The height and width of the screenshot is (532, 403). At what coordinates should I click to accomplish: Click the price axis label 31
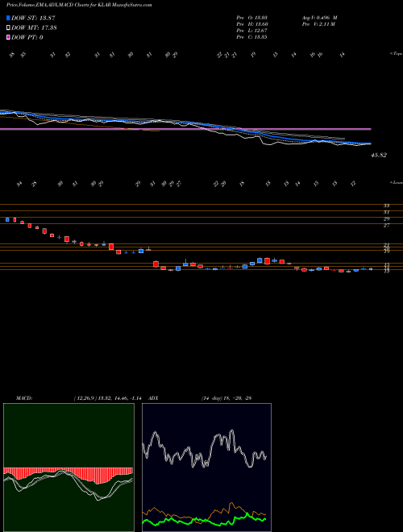386,212
